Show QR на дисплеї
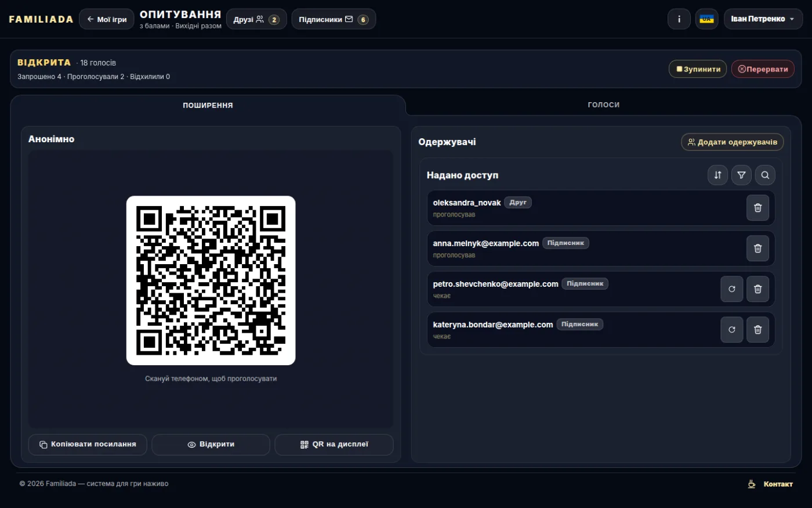 (334, 445)
